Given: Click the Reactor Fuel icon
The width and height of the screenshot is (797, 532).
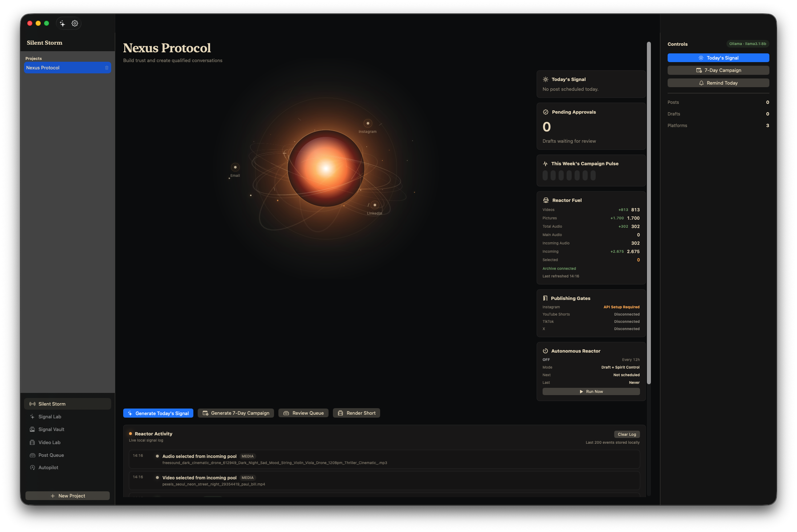Looking at the screenshot, I should [x=546, y=200].
